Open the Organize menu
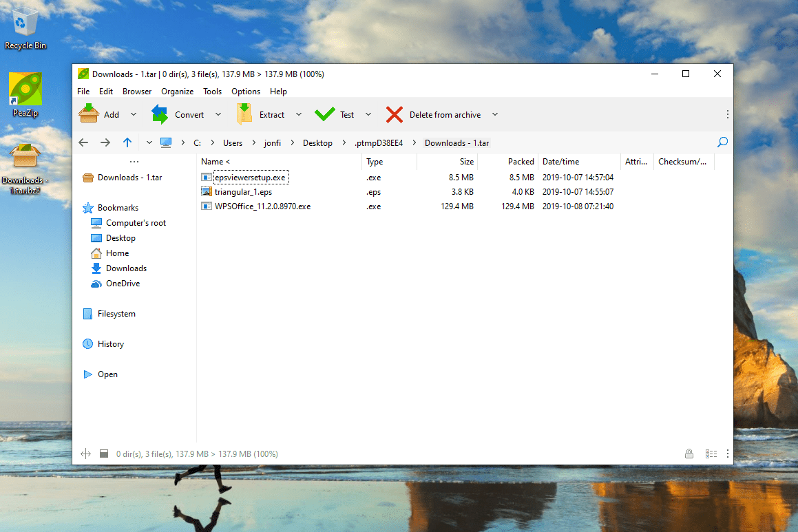798x532 pixels. click(177, 92)
